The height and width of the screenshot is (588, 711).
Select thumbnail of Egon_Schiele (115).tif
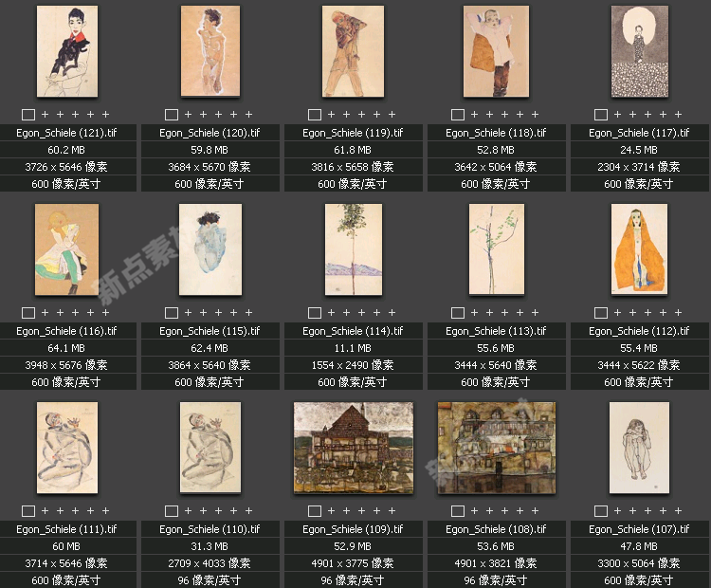(x=210, y=249)
